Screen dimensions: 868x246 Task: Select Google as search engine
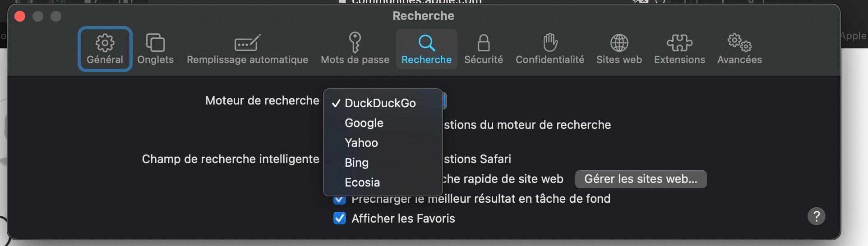(x=364, y=123)
